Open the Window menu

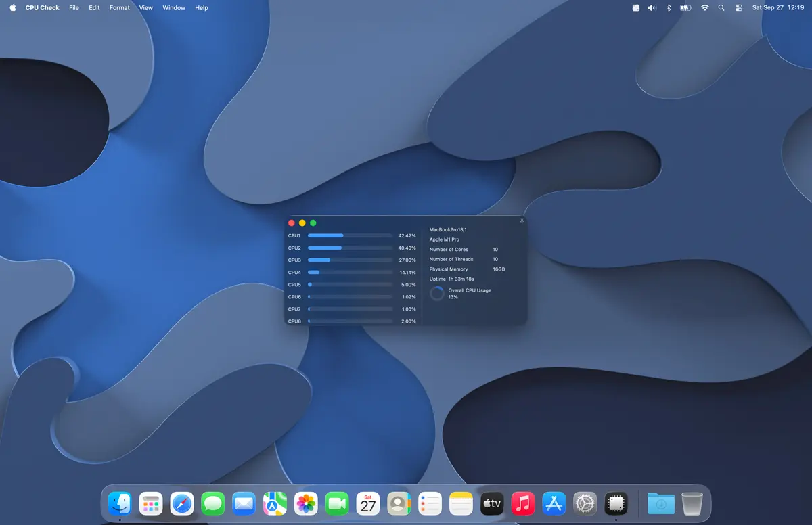[174, 8]
